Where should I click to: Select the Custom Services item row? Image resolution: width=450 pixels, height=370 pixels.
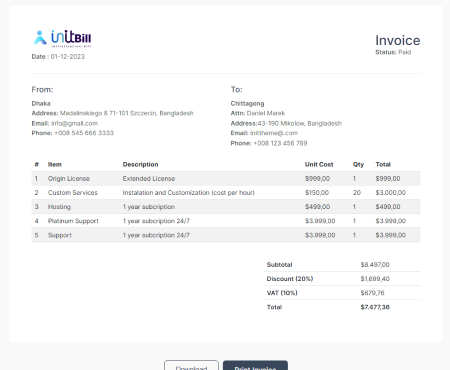tap(226, 193)
